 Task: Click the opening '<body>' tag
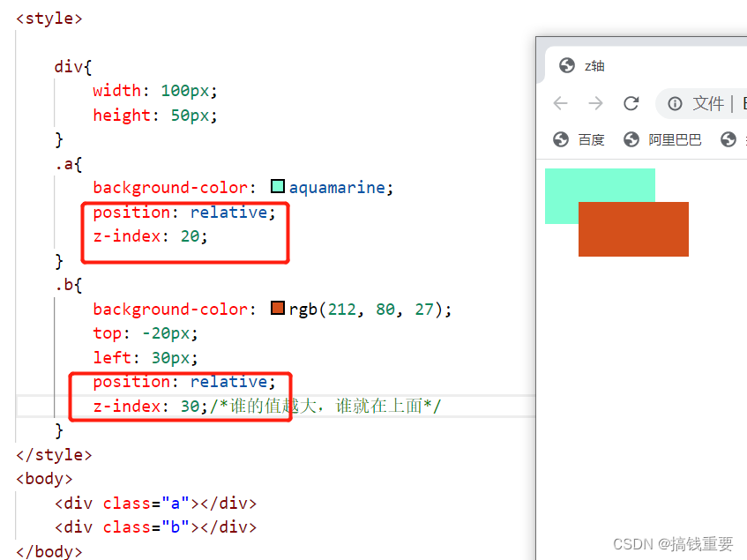click(44, 479)
